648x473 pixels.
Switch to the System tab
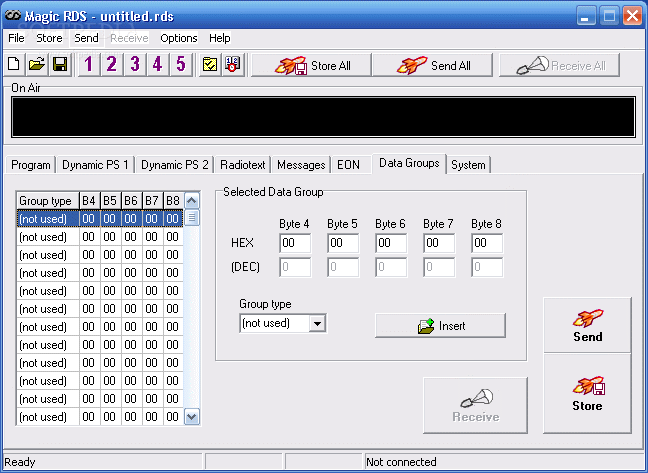468,165
